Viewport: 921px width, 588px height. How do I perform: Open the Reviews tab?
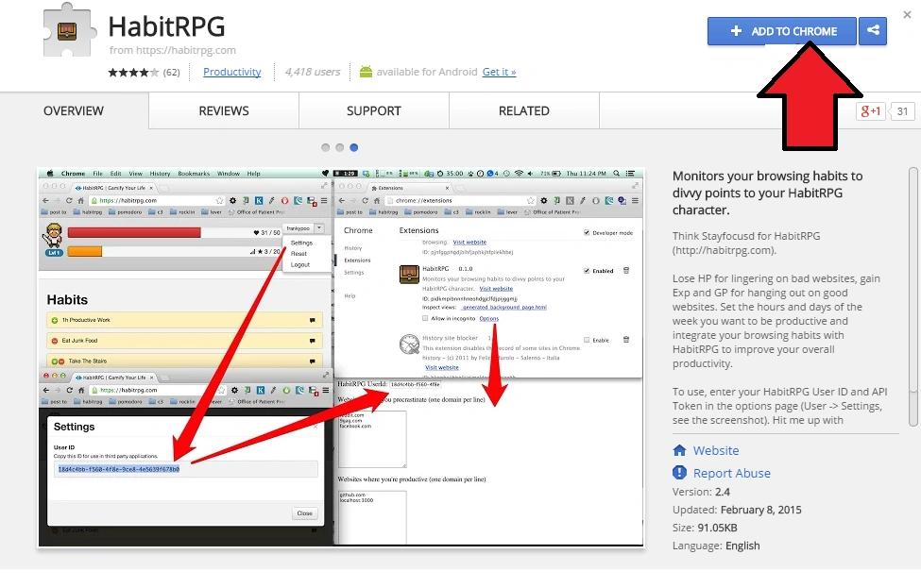[x=224, y=111]
